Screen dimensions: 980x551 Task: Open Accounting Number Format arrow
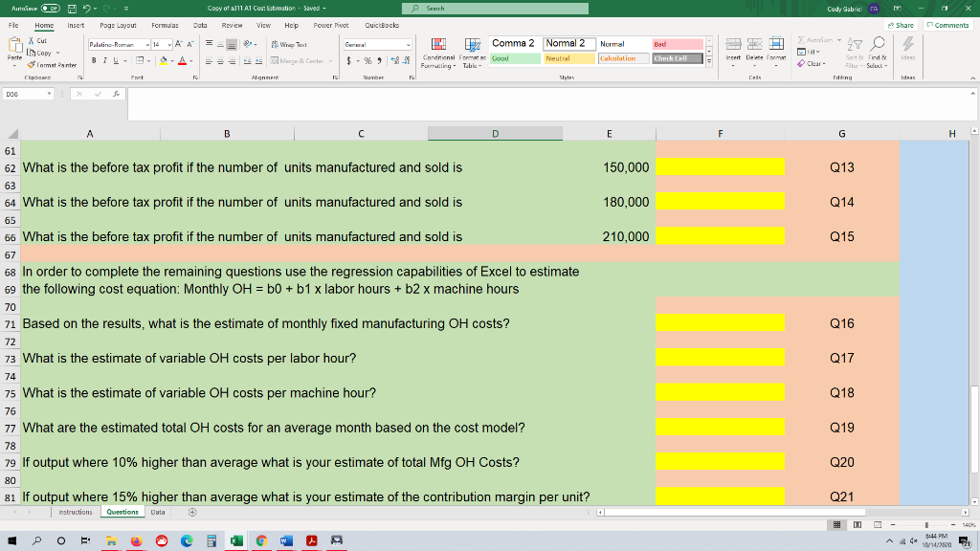point(358,60)
